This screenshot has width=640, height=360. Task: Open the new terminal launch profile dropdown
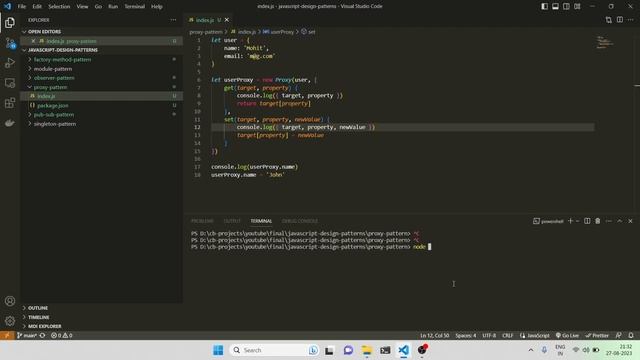pos(577,221)
